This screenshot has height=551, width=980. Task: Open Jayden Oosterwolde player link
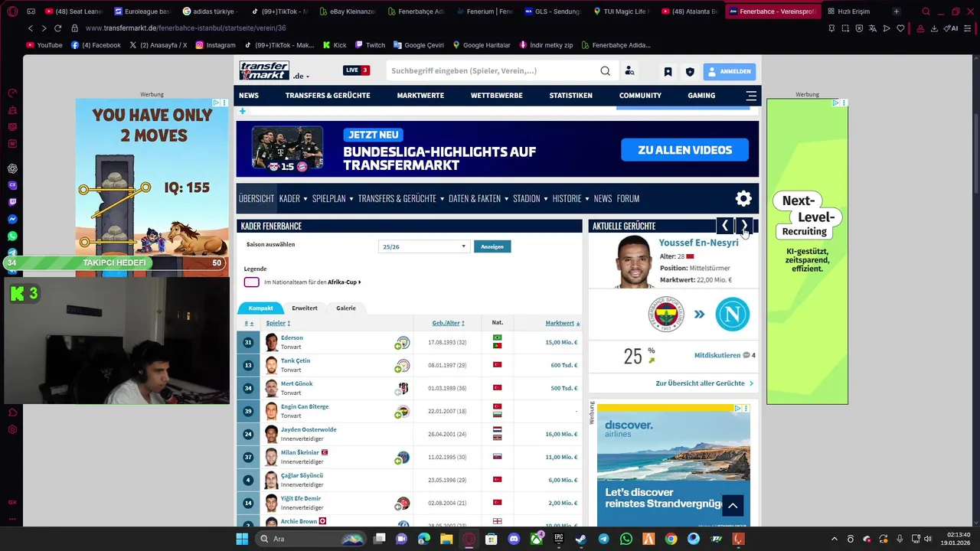coord(309,429)
